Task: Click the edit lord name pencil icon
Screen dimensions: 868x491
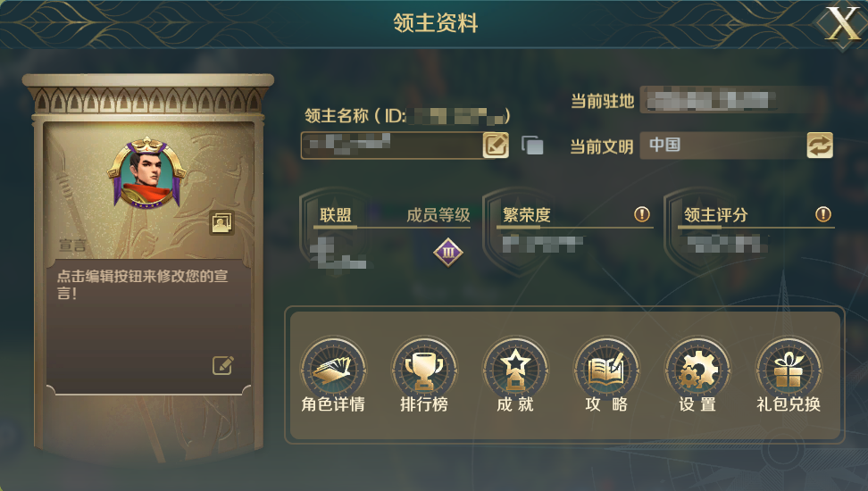Action: 496,145
